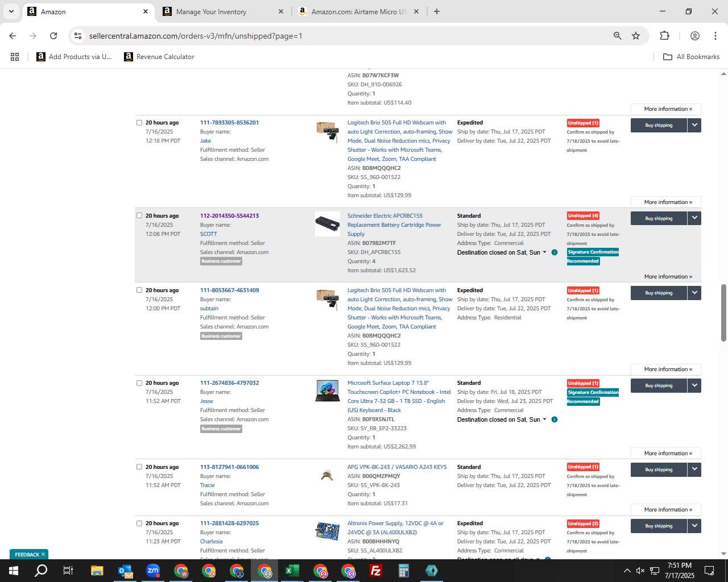Open All Bookmarks folder

click(x=692, y=57)
